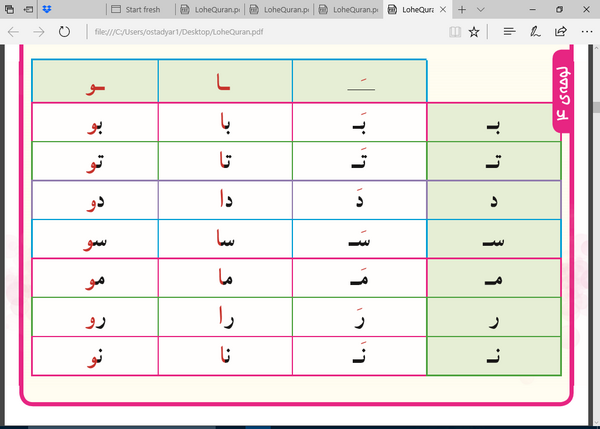This screenshot has height=429, width=600.
Task: Click header cell 'ـا' in table
Action: [x=225, y=81]
